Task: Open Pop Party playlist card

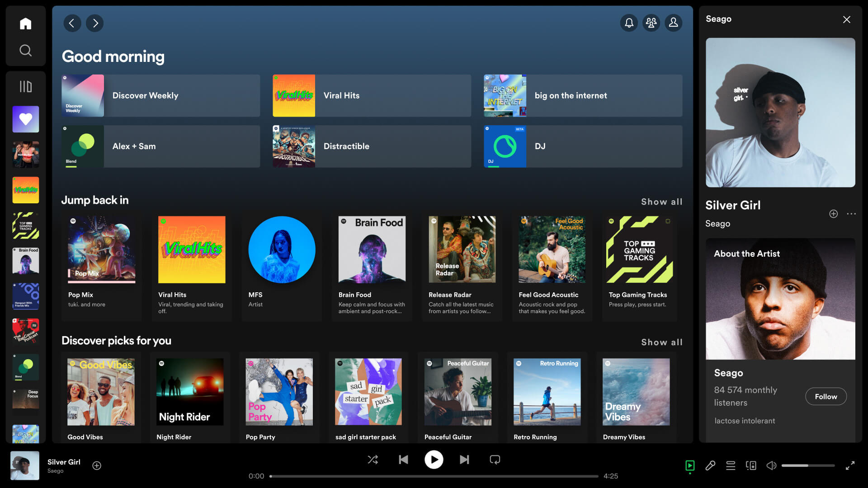Action: coord(279,398)
